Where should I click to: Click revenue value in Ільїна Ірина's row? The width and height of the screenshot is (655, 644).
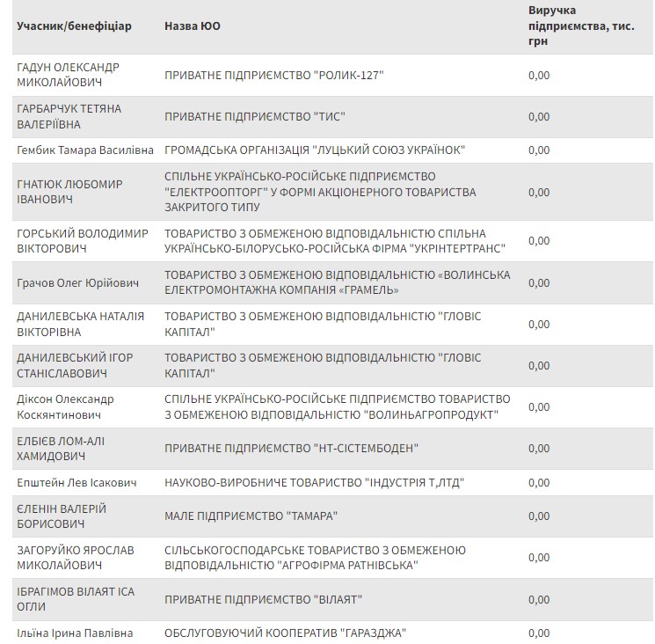(539, 633)
